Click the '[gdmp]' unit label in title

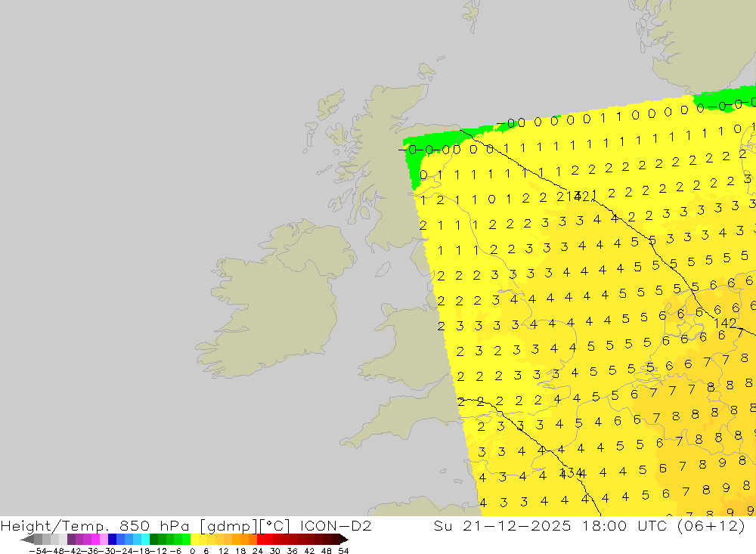(x=228, y=525)
